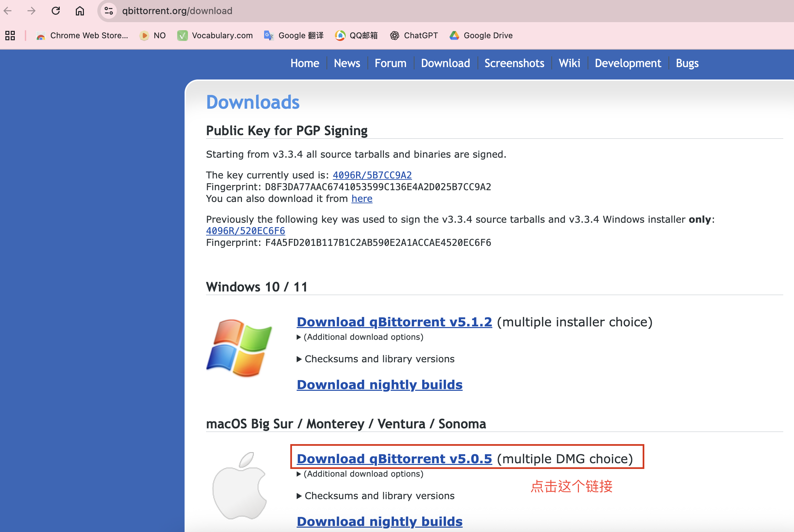This screenshot has width=794, height=532.
Task: Click the site settings icon in address bar
Action: [109, 11]
